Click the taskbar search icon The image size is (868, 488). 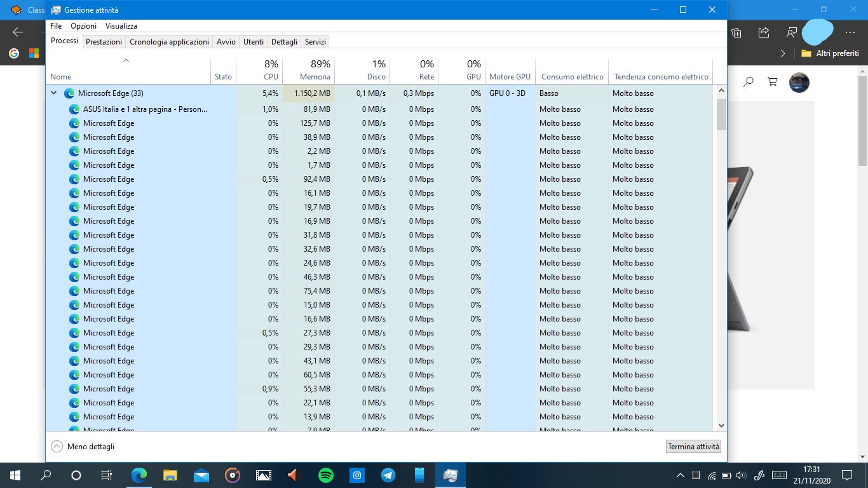(46, 475)
